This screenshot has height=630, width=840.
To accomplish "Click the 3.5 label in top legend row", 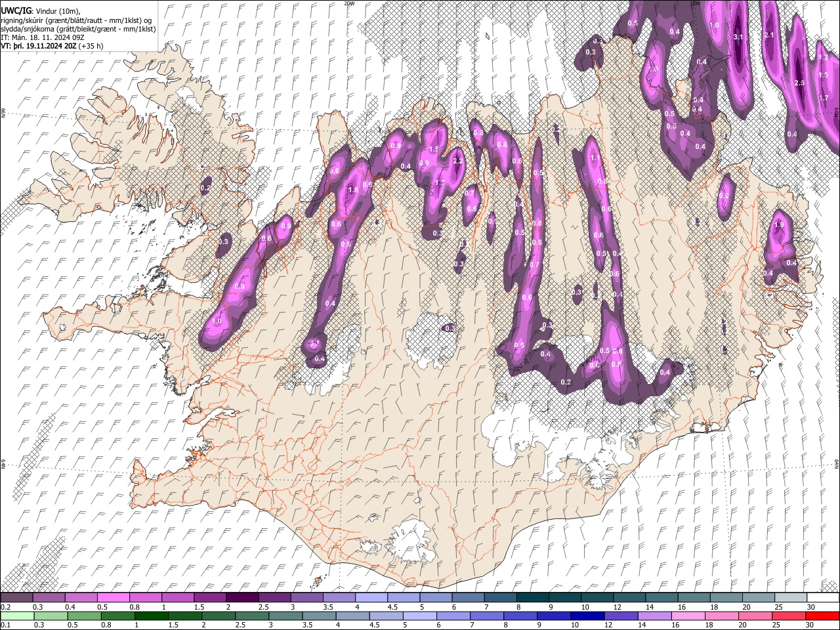I will coord(327,607).
